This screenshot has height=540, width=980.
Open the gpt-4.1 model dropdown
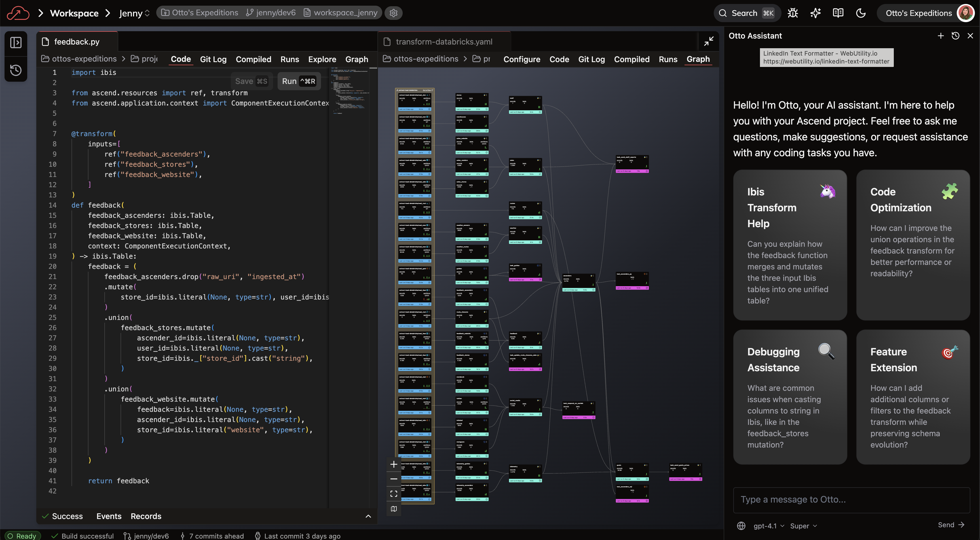(768, 526)
